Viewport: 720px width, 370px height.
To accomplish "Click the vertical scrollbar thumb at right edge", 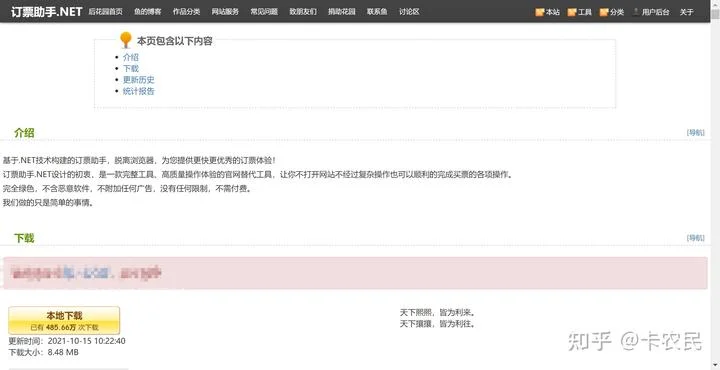I will point(715,14).
